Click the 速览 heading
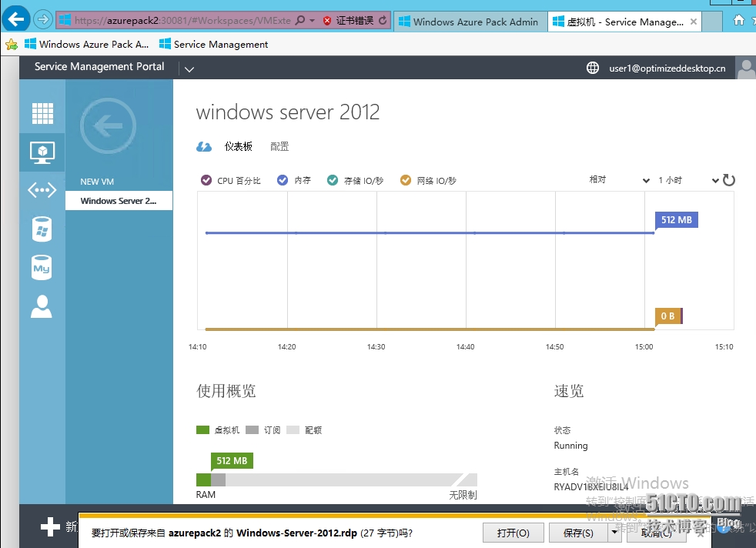 pyautogui.click(x=569, y=390)
